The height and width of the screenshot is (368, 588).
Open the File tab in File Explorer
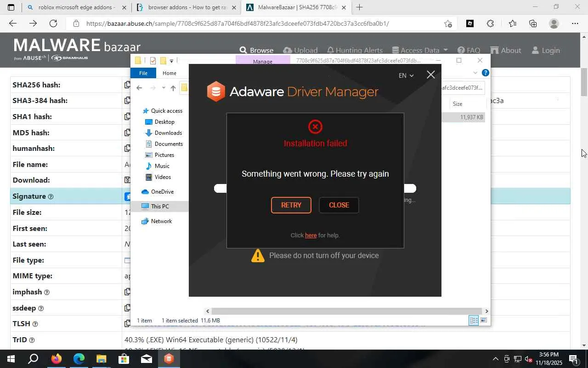143,73
